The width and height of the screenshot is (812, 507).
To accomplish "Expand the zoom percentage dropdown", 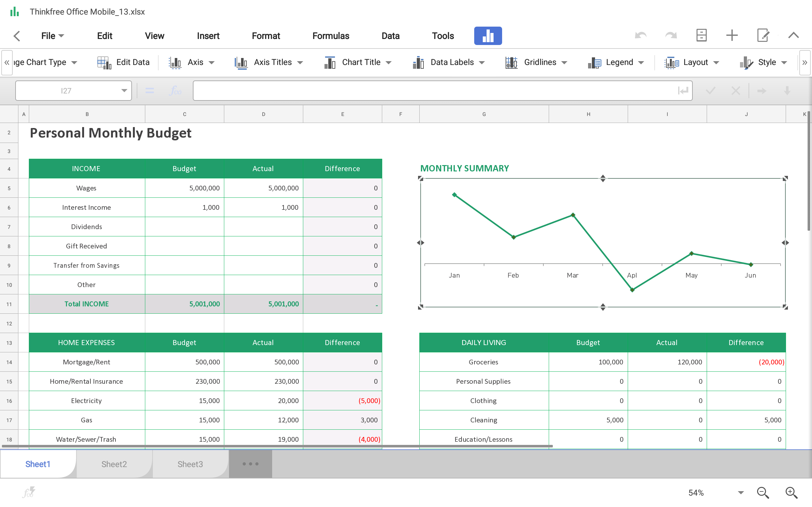I will [741, 492].
